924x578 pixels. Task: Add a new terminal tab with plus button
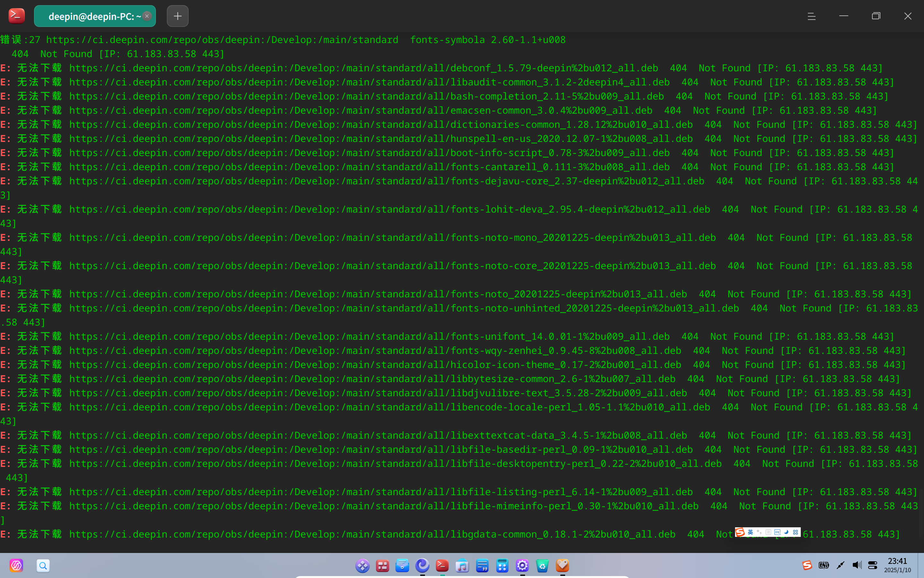177,16
